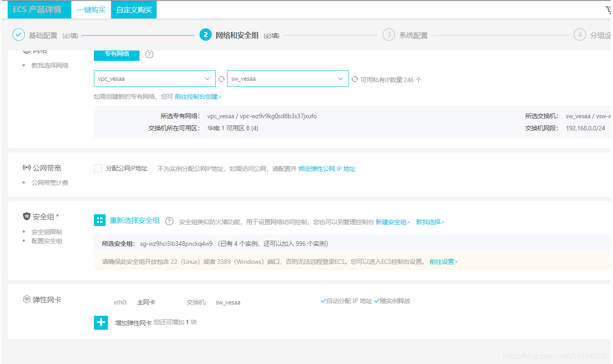Click the plus icon to add elastic NIC
The image size is (613, 364).
(101, 323)
